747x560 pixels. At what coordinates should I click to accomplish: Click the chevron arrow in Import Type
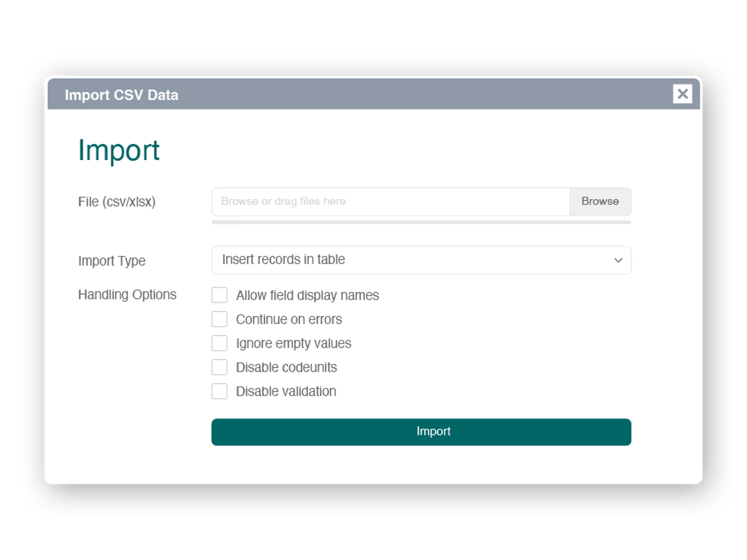coord(618,260)
